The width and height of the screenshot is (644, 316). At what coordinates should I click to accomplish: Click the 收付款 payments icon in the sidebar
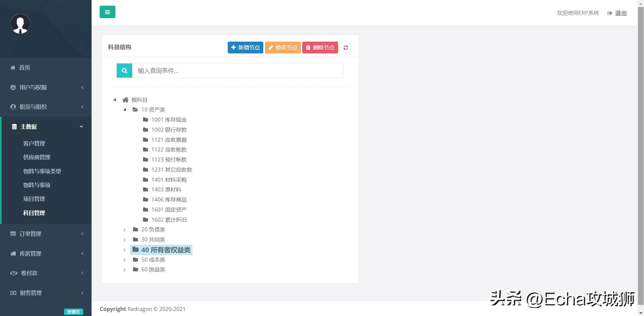13,273
